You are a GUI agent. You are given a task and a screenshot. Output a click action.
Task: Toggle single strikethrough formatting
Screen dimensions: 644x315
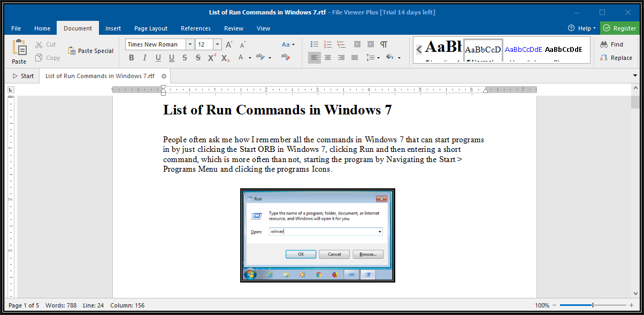point(185,58)
